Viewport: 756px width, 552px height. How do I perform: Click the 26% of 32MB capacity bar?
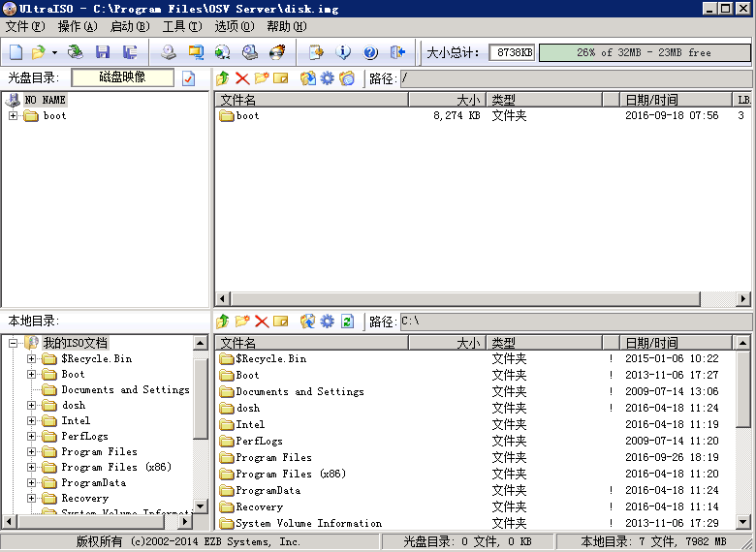pos(645,52)
